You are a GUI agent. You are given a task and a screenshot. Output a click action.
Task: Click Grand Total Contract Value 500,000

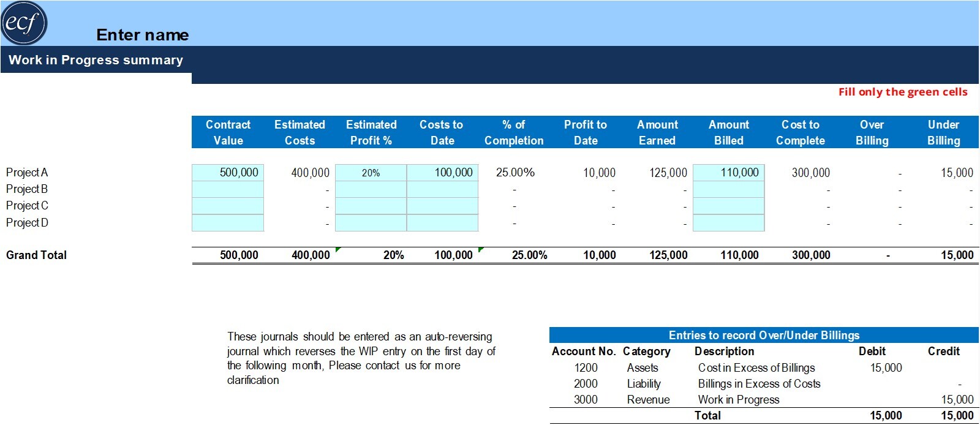[x=239, y=255]
